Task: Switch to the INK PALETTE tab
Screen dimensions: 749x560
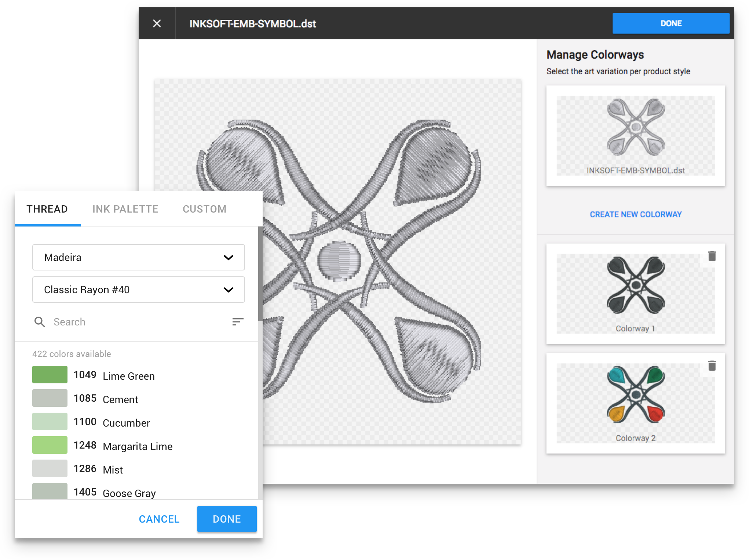Action: click(125, 209)
